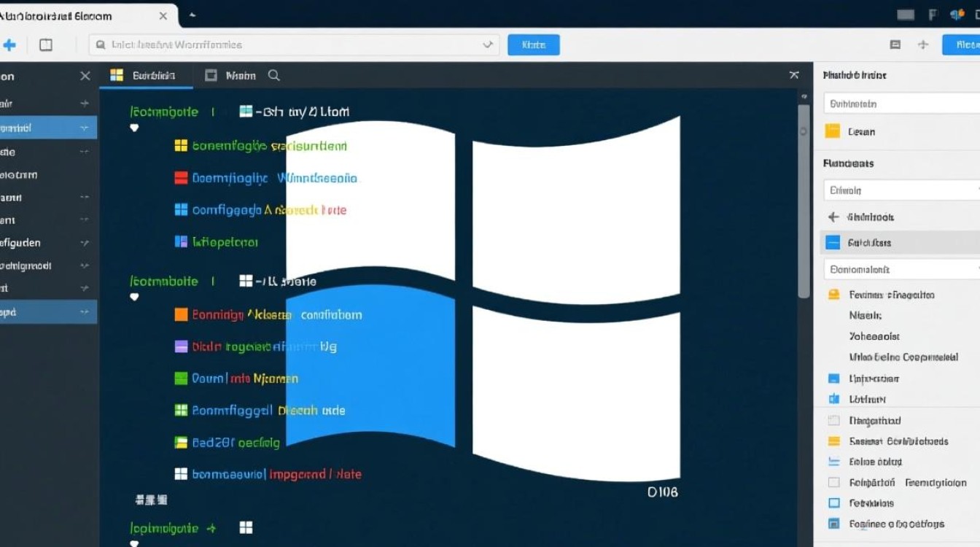980x547 pixels.
Task: Toggle the heart icon under the first tree group
Action: point(134,127)
